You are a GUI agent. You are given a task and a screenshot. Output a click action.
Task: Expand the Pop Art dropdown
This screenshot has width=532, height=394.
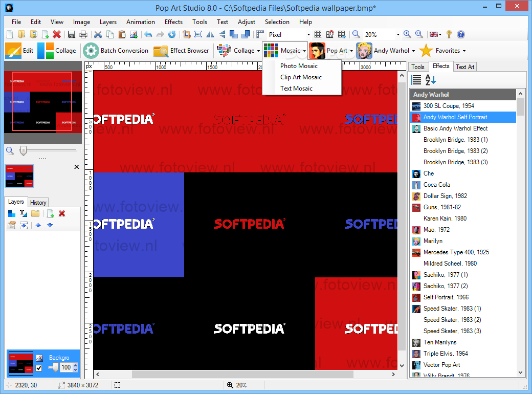coord(351,51)
